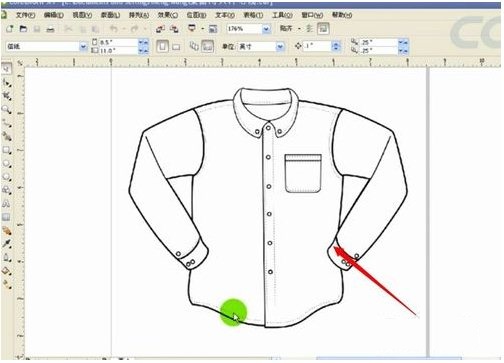This screenshot has height=363, width=504.
Task: Adjust the page height spinner arrows
Action: tap(143, 51)
